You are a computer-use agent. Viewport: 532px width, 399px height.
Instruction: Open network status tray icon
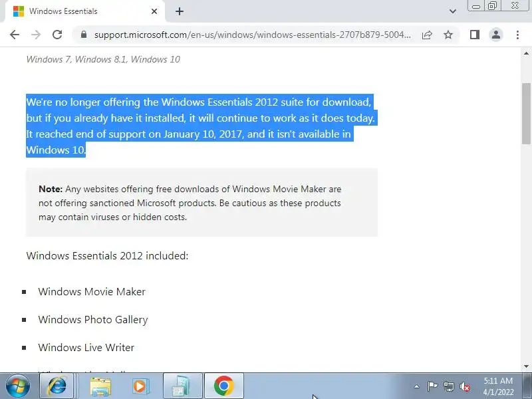pos(448,386)
